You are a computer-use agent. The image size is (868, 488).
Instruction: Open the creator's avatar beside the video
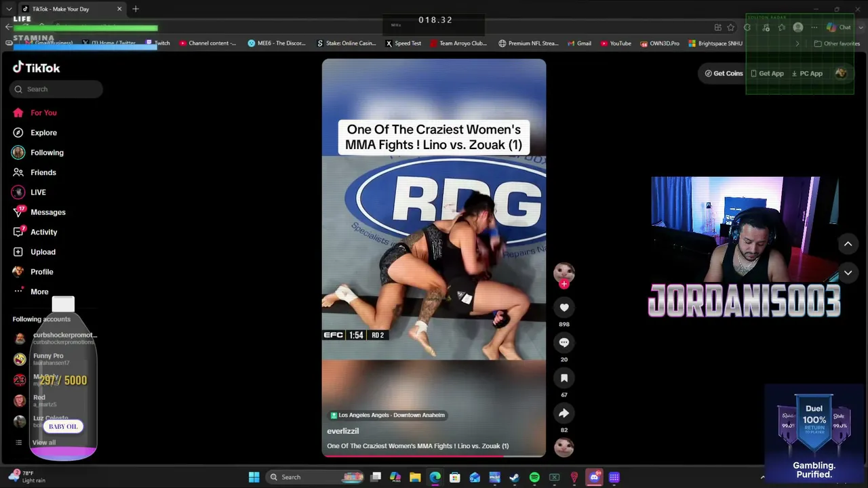(x=564, y=272)
